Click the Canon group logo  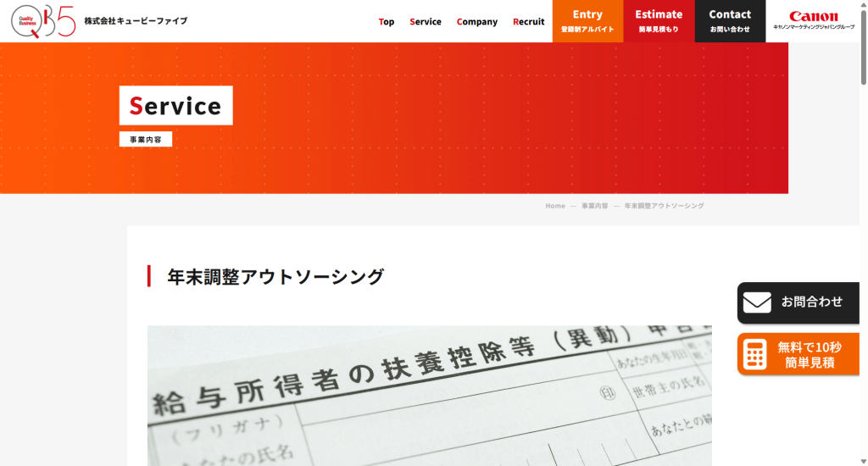click(x=813, y=20)
